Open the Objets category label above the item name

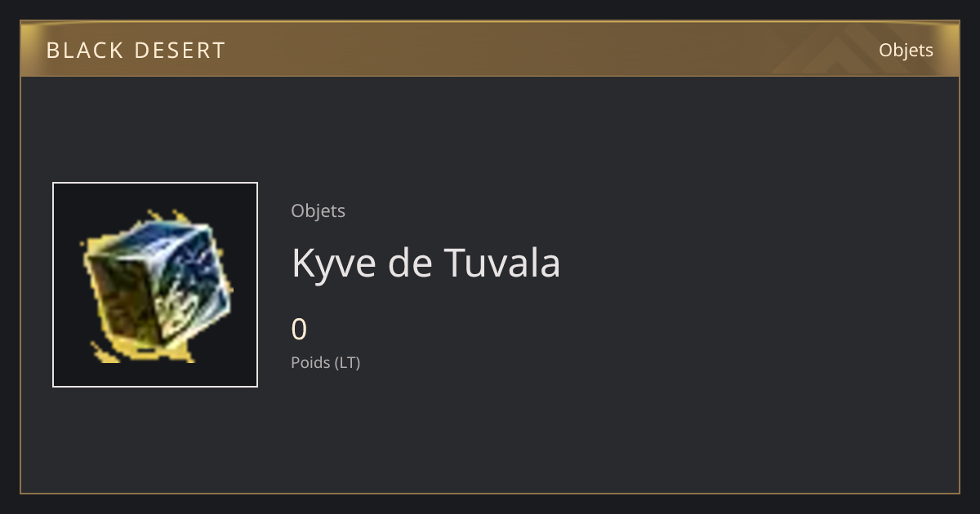[x=318, y=210]
